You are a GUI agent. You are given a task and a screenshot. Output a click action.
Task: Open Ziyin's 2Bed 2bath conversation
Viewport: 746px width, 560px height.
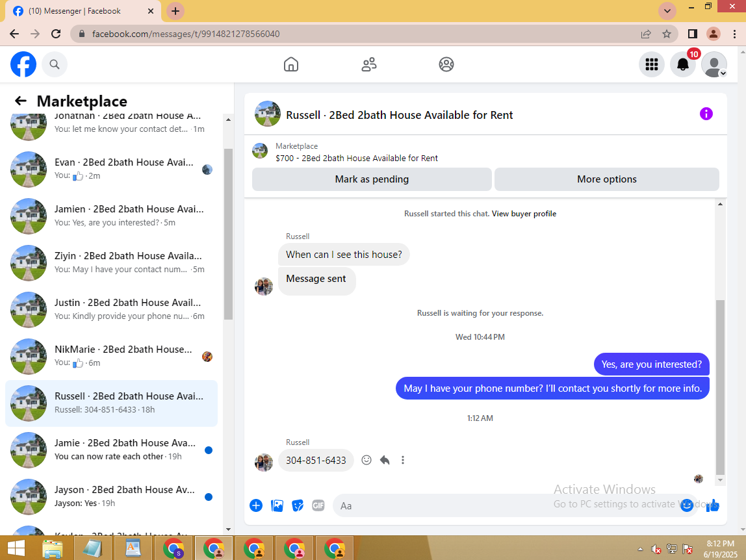111,262
